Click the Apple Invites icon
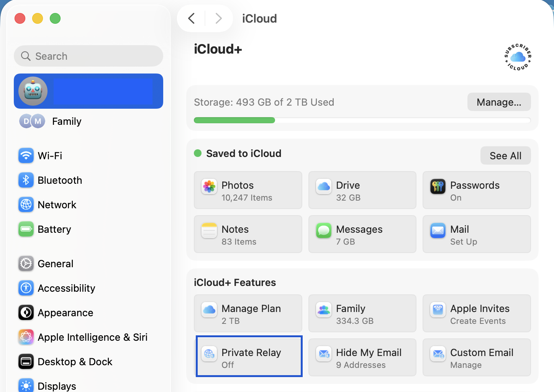Viewport: 554px width, 392px height. tap(438, 310)
